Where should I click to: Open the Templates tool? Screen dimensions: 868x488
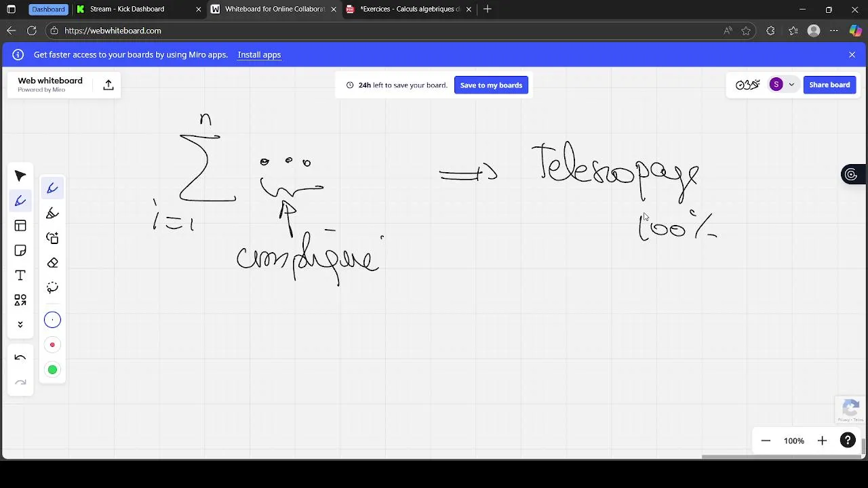(20, 226)
